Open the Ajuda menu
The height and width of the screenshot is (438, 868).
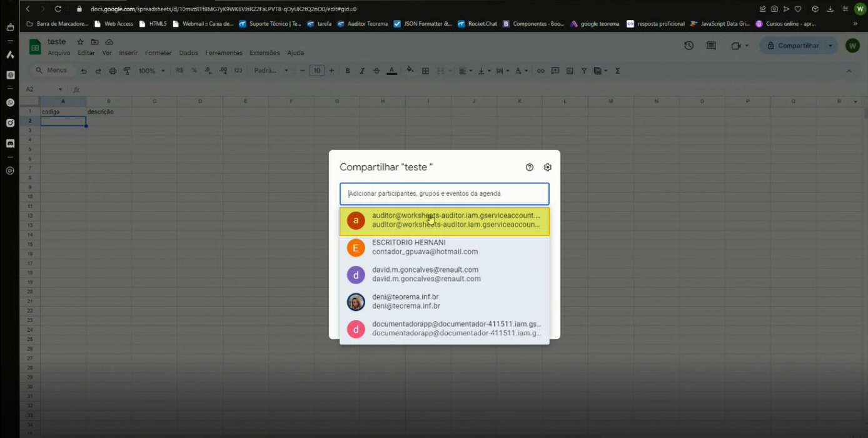(x=295, y=53)
